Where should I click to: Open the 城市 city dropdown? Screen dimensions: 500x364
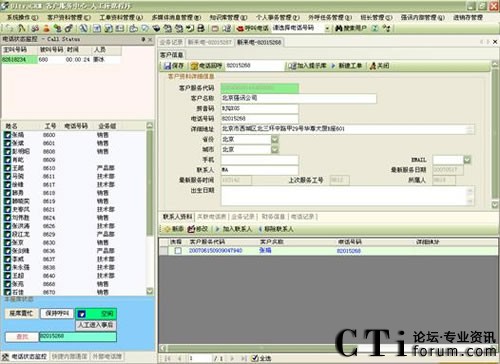(275, 149)
